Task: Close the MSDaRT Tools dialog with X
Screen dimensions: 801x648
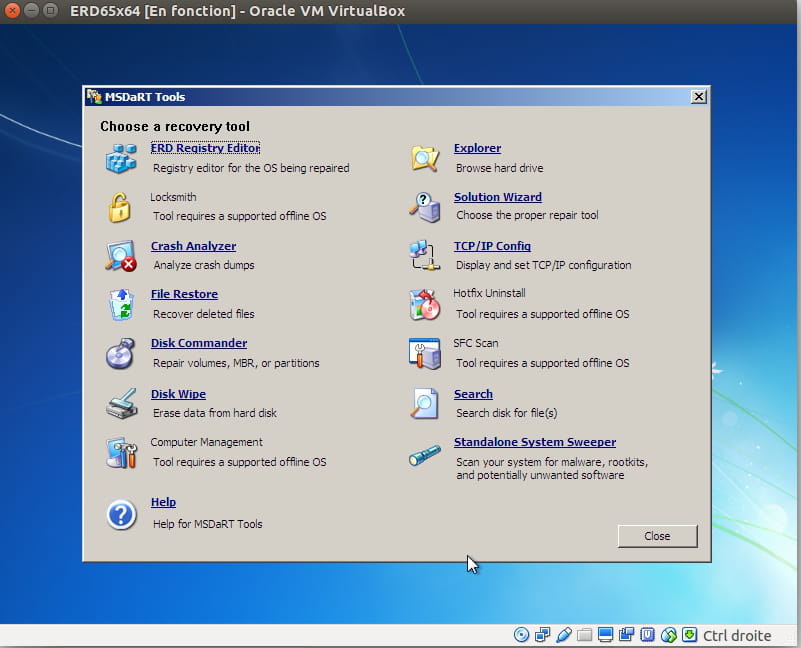Action: pyautogui.click(x=698, y=97)
